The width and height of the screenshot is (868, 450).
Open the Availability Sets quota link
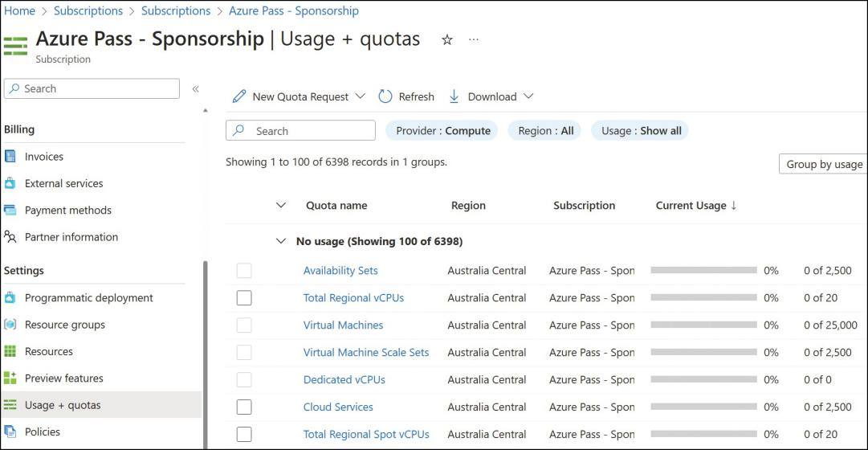click(x=340, y=271)
